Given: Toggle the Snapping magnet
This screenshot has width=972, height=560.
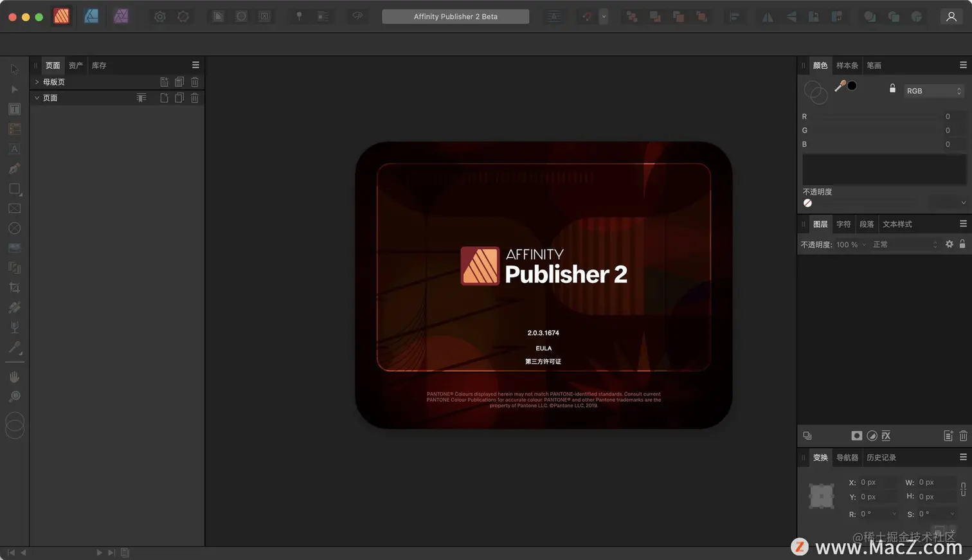Looking at the screenshot, I should [x=586, y=17].
